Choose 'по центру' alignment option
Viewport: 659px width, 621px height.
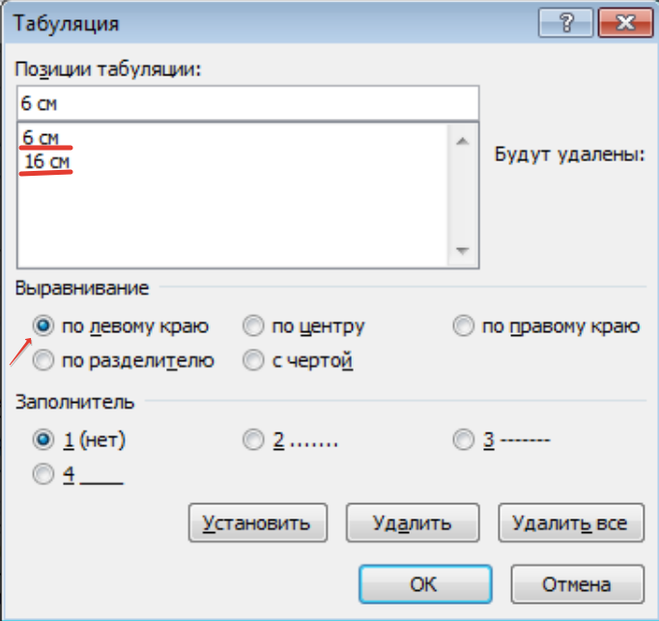click(253, 326)
